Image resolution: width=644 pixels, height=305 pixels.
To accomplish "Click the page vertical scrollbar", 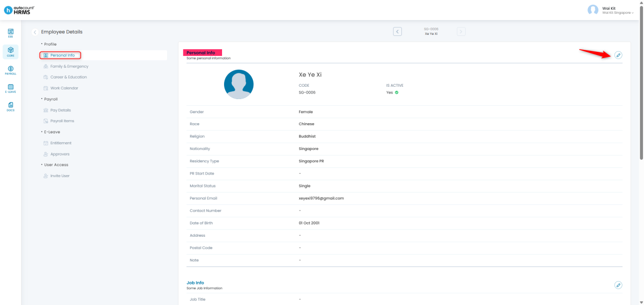I will coord(641,82).
